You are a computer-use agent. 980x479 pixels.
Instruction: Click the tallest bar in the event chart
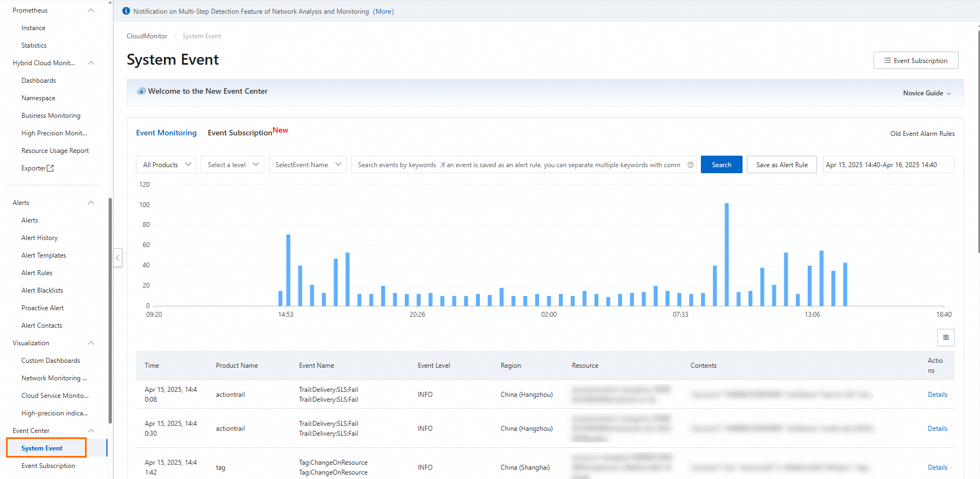(727, 254)
